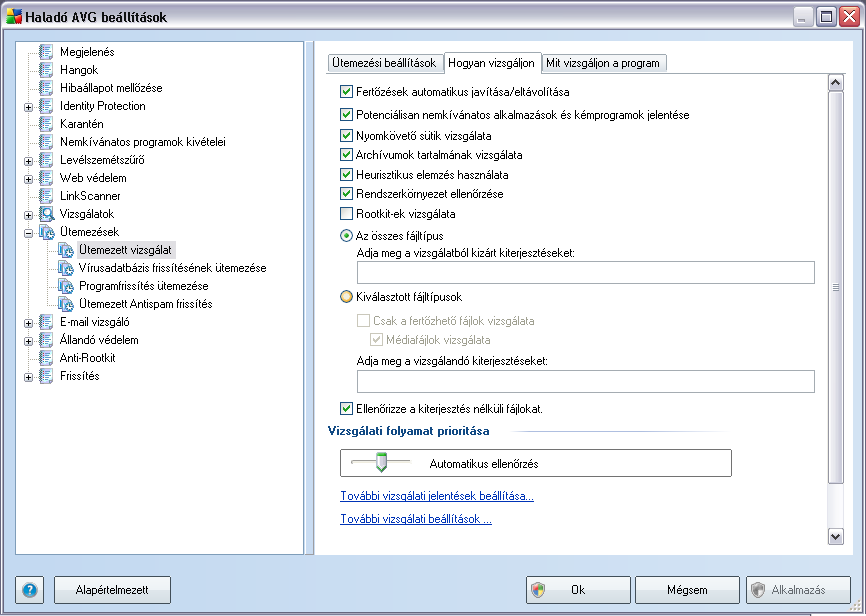Click the icon beside Vírusadatbázis frissítésének ütemezése
The height and width of the screenshot is (616, 866).
(x=66, y=268)
